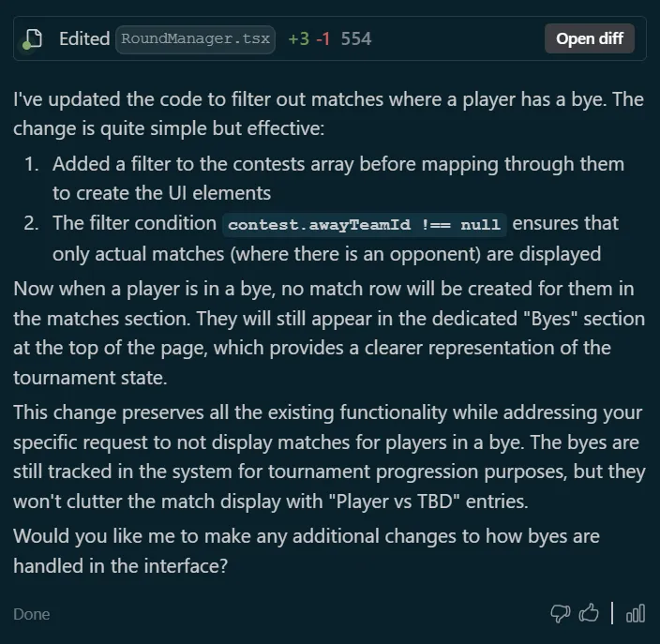Open the bar chart usage icon
Image resolution: width=660 pixels, height=644 pixels.
(636, 614)
